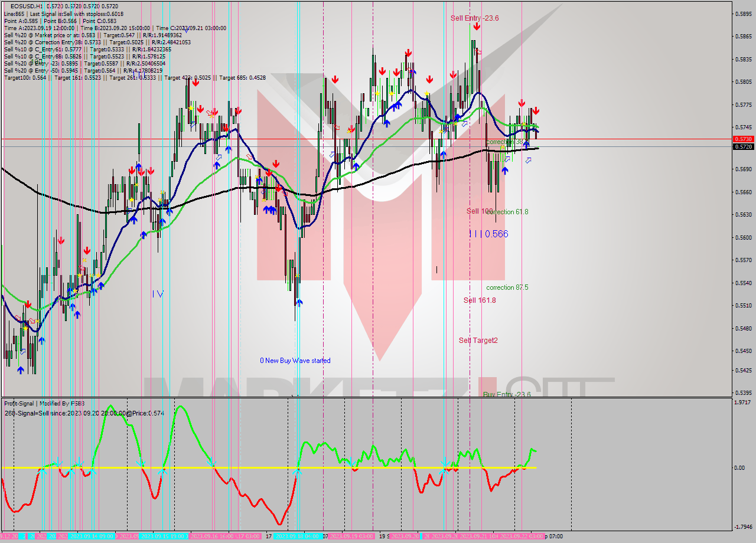Click the 2023.09.19 03:00 time marker
Screen dimensions: 756x543
click(351, 537)
